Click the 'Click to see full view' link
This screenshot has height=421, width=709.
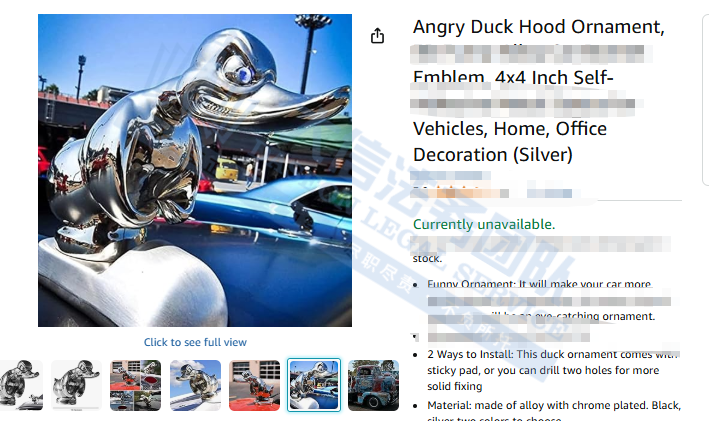[195, 342]
